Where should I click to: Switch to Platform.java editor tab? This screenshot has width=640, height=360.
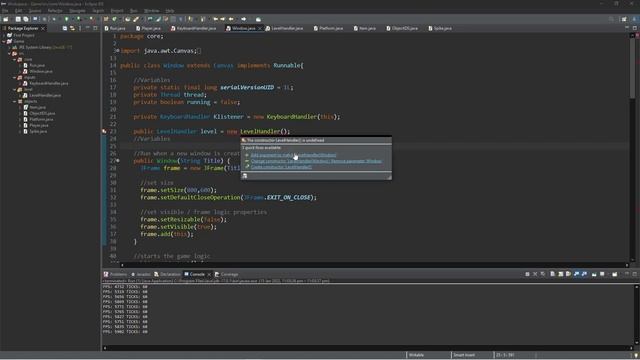click(x=329, y=28)
